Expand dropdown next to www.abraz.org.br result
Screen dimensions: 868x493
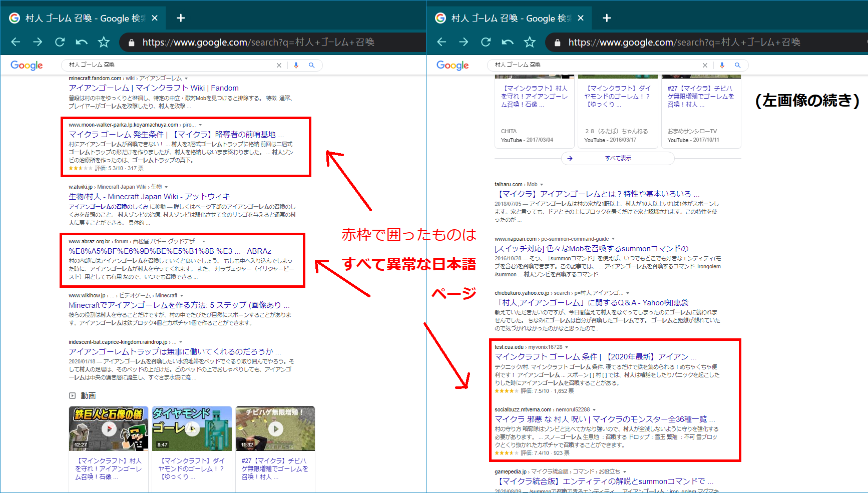point(204,242)
